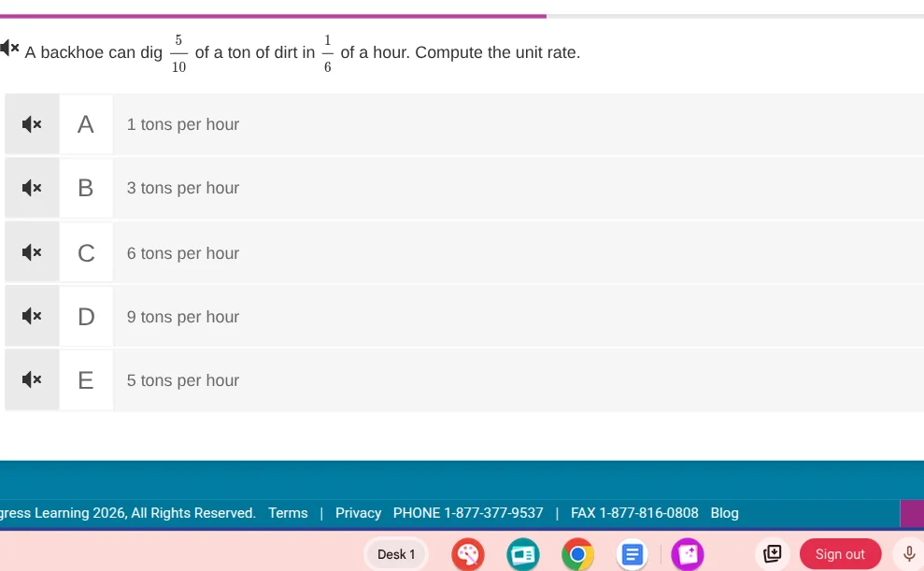
Task: Open the Desk 1 switcher
Action: [x=396, y=554]
